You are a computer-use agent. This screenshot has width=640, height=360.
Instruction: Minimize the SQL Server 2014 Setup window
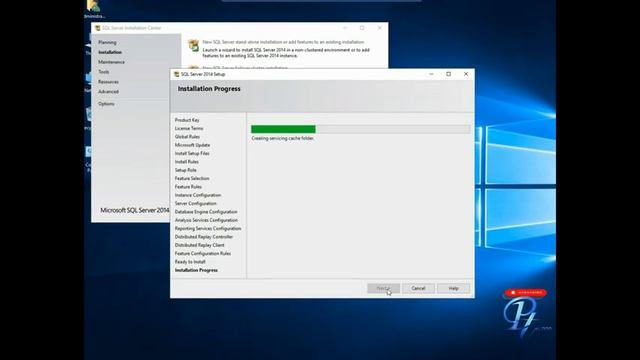(431, 74)
